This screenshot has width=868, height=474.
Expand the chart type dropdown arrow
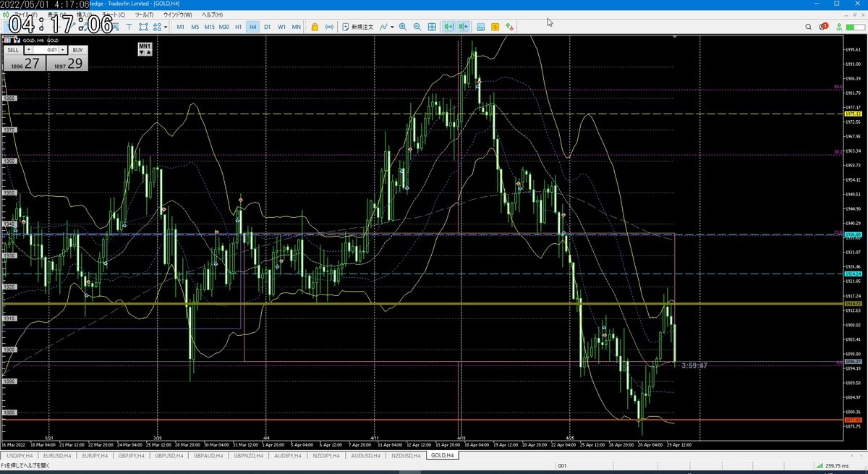click(x=392, y=27)
